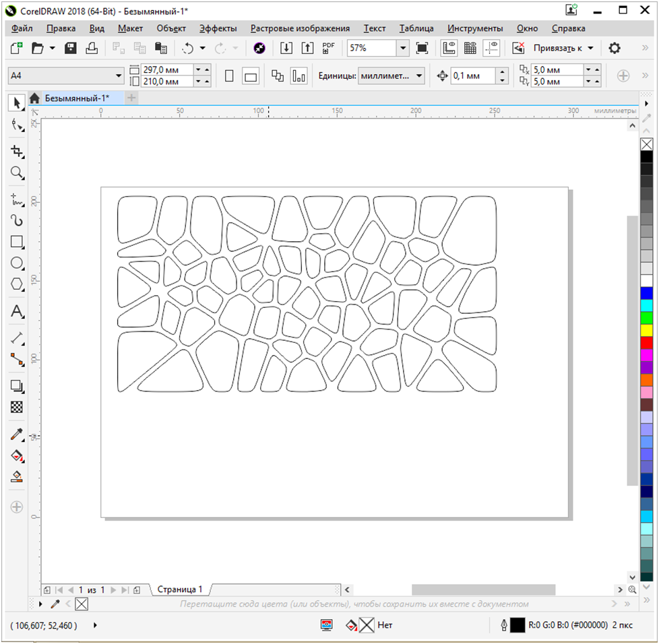Select the Transparency checkerboard tool
Viewport: 659px width, 644px height.
tap(16, 407)
